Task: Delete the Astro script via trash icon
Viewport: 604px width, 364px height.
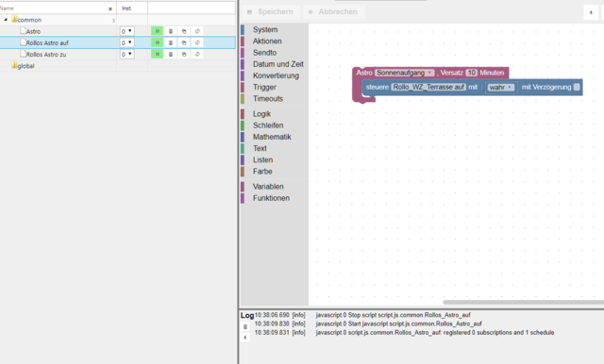Action: [x=171, y=31]
